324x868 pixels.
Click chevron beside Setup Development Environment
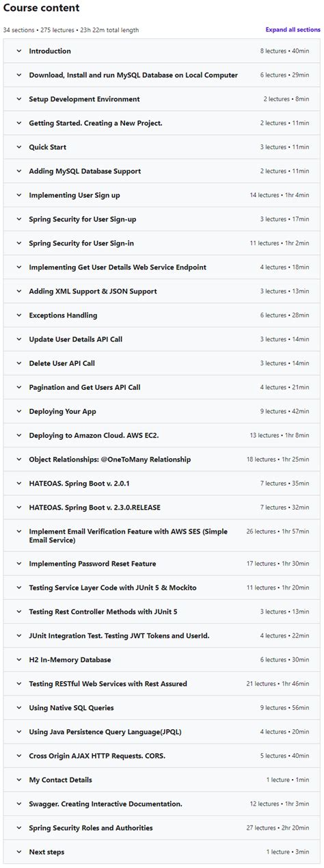pyautogui.click(x=19, y=99)
